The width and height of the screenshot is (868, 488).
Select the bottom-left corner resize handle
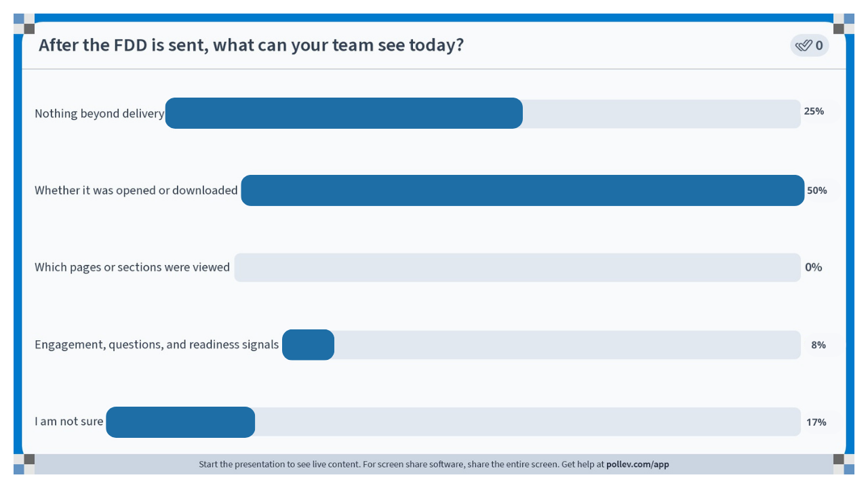coord(24,464)
